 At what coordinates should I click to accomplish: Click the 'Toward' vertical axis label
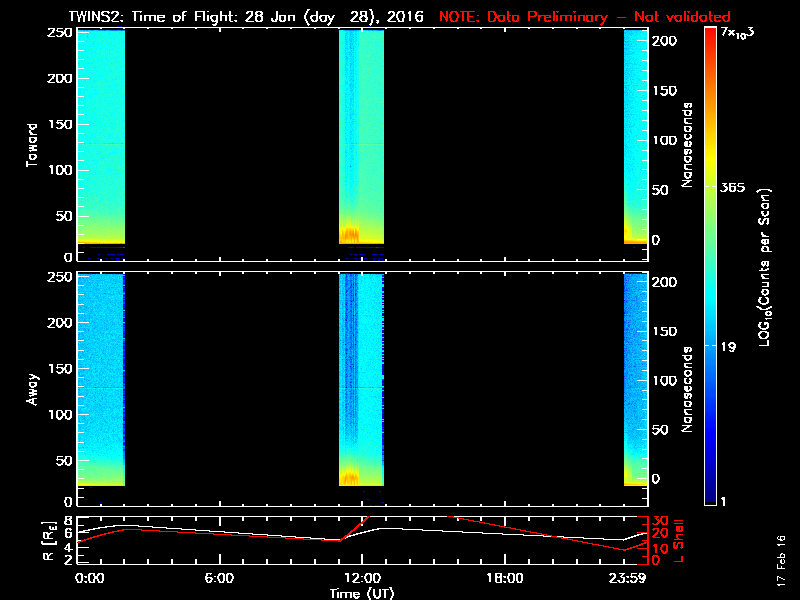[33, 144]
